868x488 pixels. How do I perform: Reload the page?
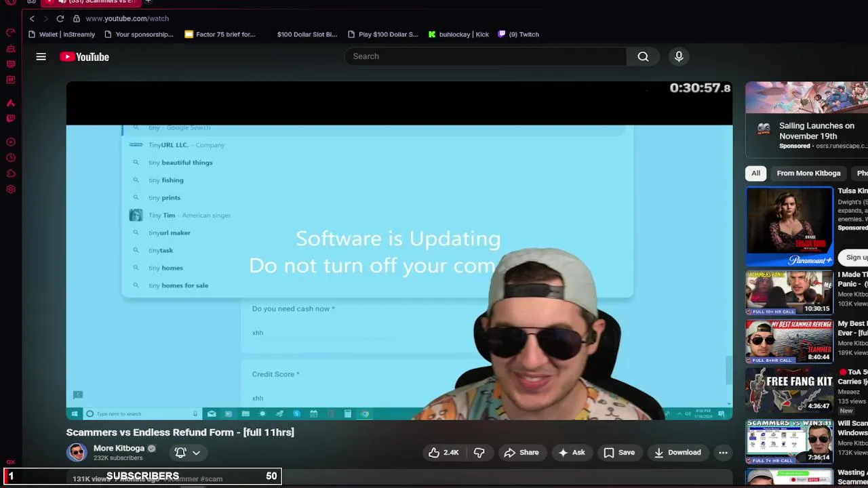click(x=60, y=18)
